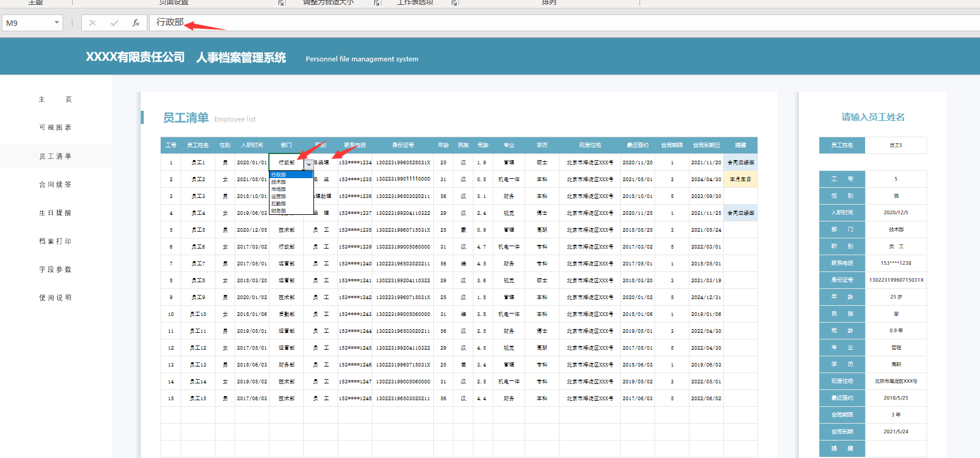Select hire date cell 2020/01/01
Viewport: 980px width, 458px height.
[x=252, y=162]
